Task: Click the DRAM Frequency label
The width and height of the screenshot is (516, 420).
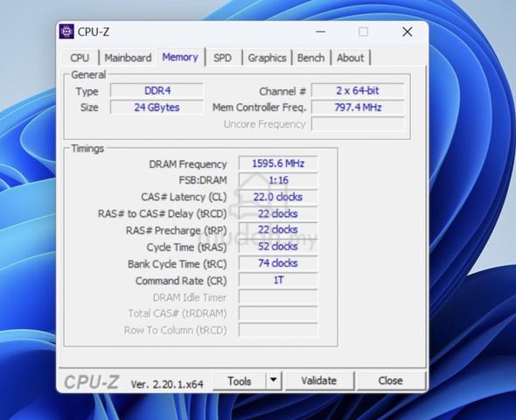Action: coord(188,164)
